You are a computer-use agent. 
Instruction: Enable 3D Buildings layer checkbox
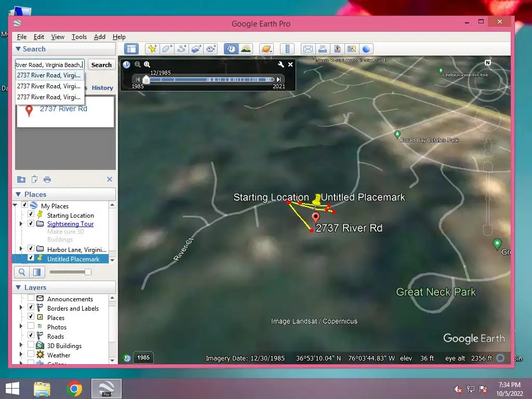(31, 345)
